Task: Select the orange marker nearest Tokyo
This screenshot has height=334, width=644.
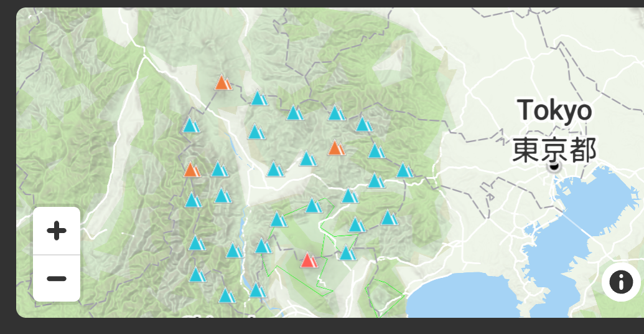Action: click(337, 148)
